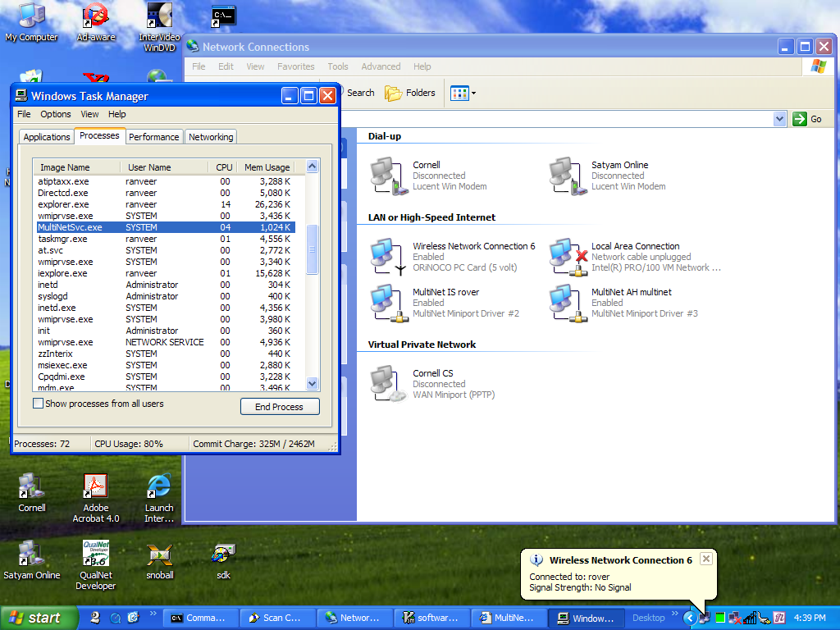The image size is (840, 630).
Task: Select the Cornell CS VPN connection icon
Action: coord(385,383)
